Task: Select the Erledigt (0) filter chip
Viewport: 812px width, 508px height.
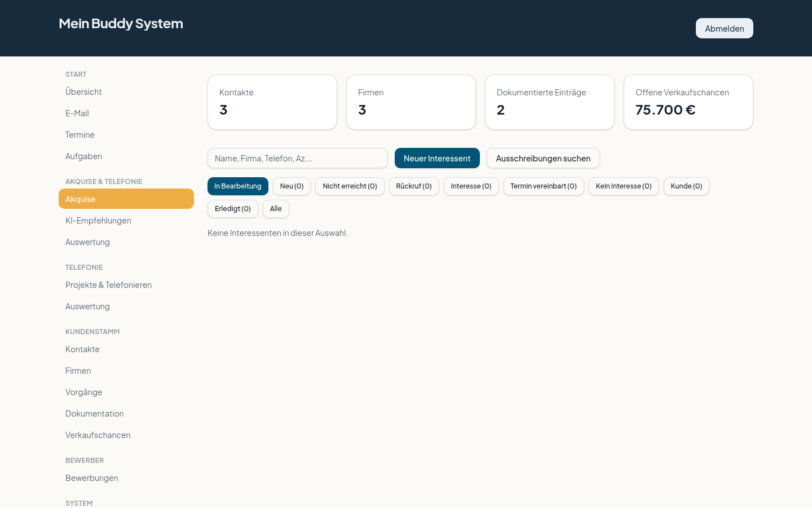Action: pyautogui.click(x=233, y=209)
